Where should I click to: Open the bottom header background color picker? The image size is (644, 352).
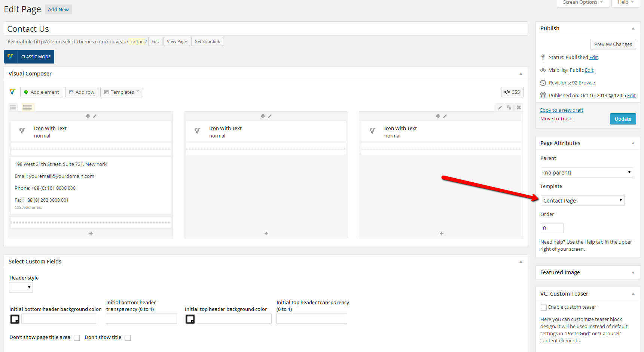point(15,319)
